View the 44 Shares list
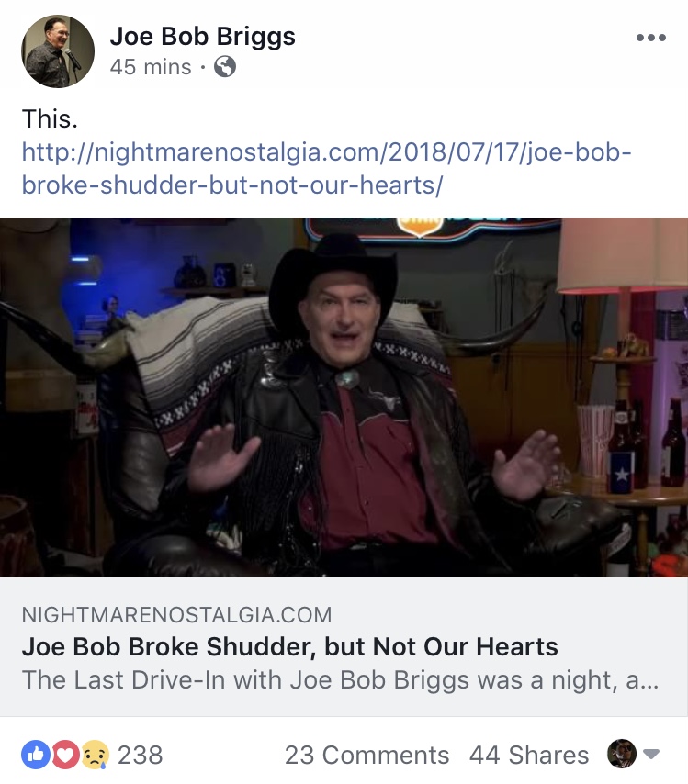 (529, 755)
